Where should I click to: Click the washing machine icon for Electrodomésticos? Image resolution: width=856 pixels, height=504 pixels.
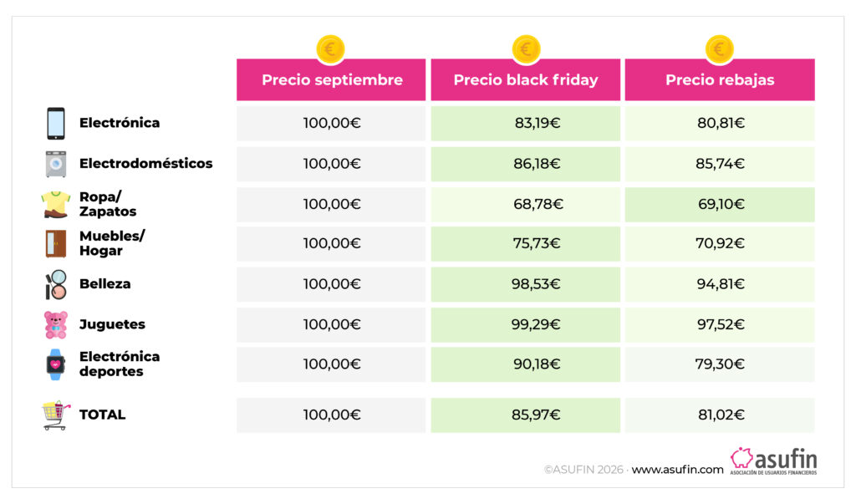(56, 164)
